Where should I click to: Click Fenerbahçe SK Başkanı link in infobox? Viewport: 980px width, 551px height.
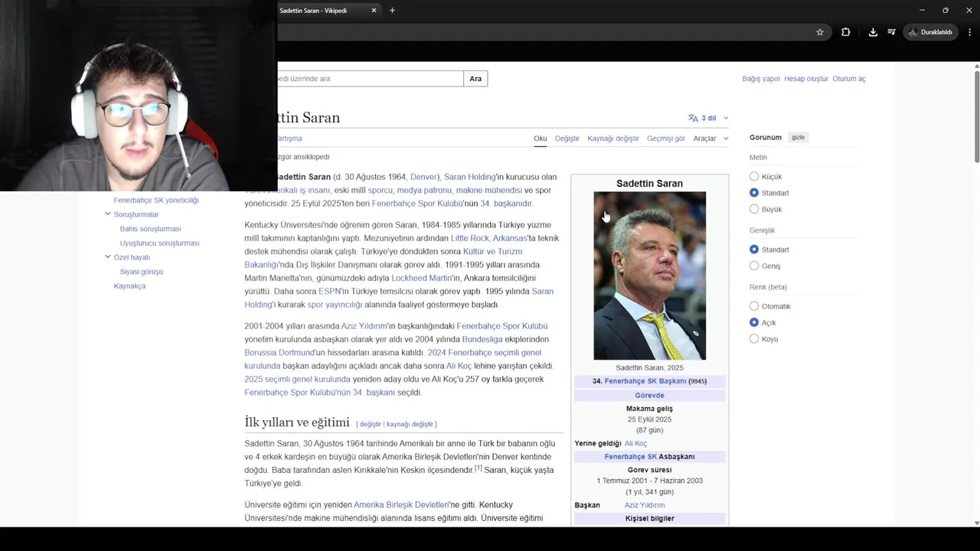click(x=645, y=381)
